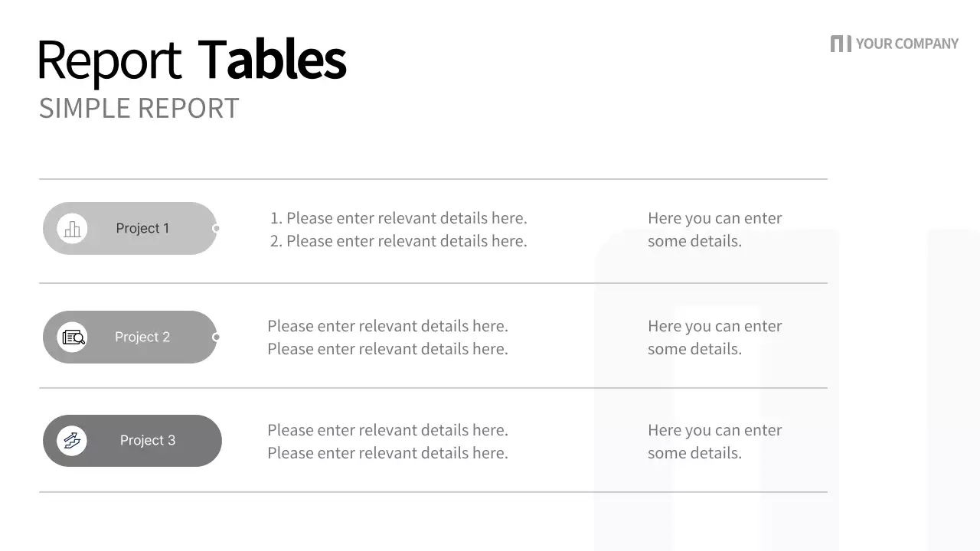Click the divider line between Project 2 and Project 3

(433, 388)
